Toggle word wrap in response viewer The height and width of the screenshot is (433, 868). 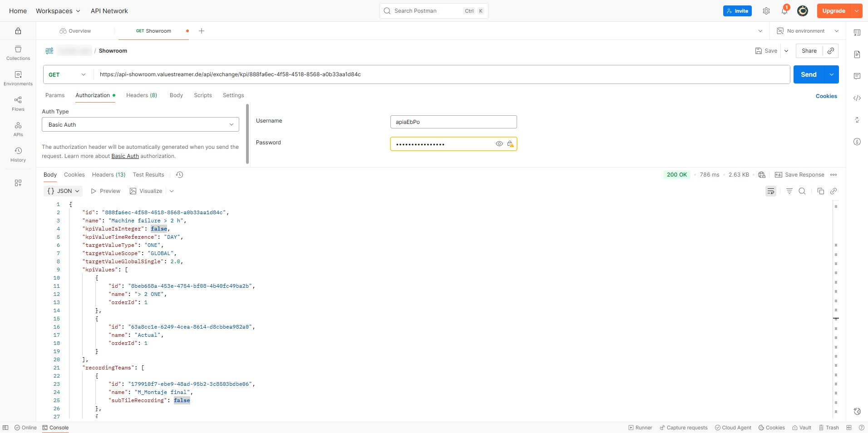click(x=770, y=191)
